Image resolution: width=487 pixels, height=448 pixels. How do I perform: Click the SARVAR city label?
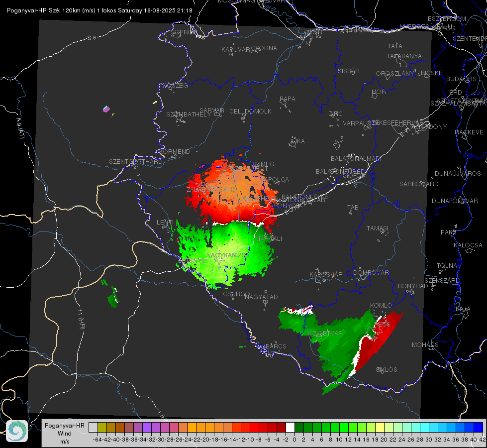(212, 111)
